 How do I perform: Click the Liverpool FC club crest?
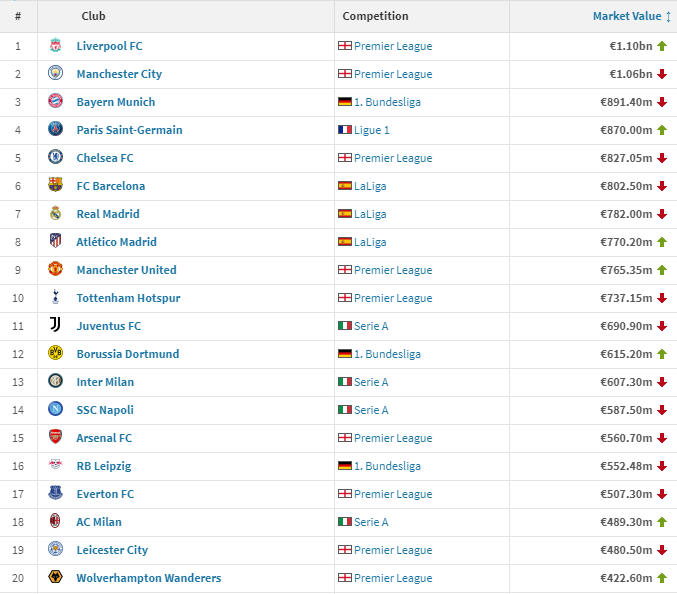click(55, 45)
